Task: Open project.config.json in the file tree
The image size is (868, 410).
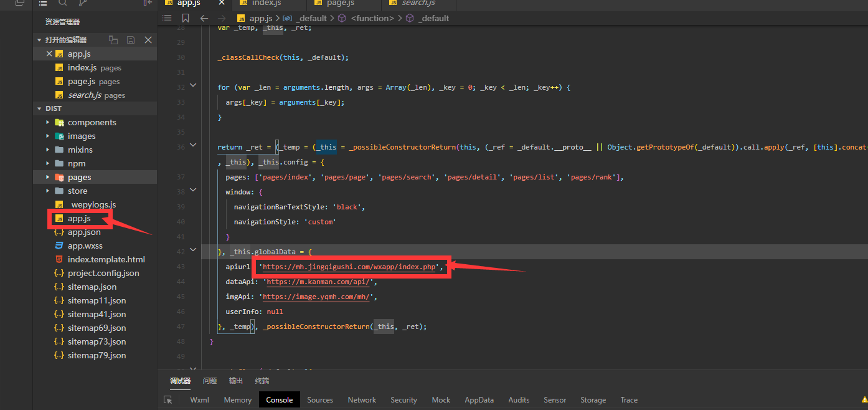Action: 103,273
